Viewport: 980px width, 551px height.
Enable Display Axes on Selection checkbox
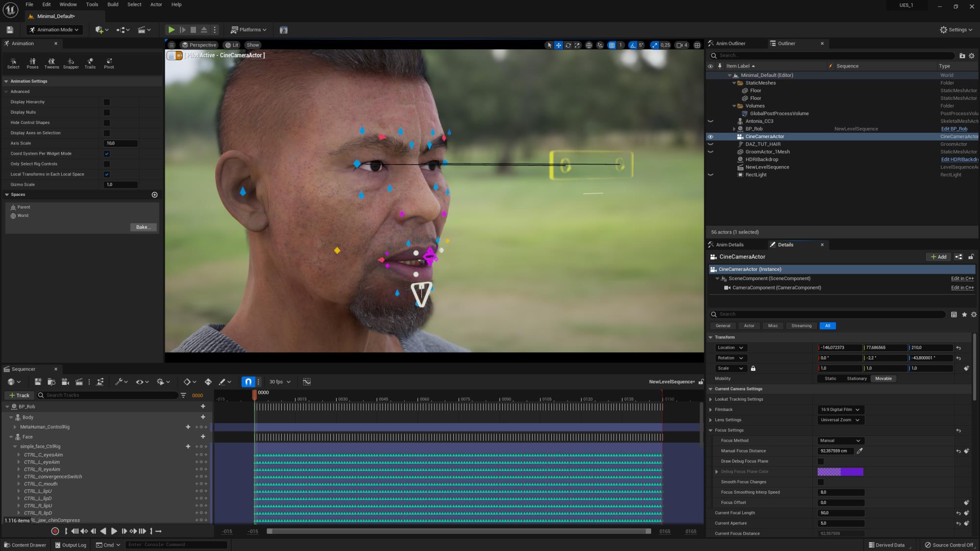pos(107,133)
